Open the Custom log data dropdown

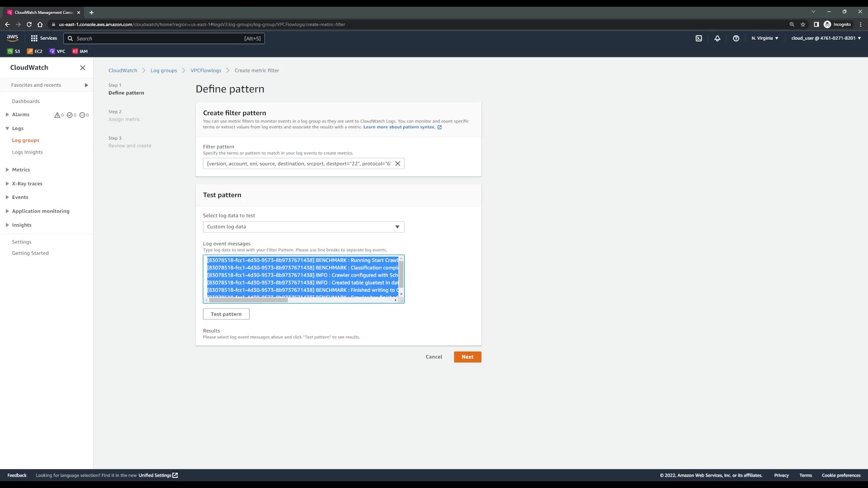pos(303,227)
